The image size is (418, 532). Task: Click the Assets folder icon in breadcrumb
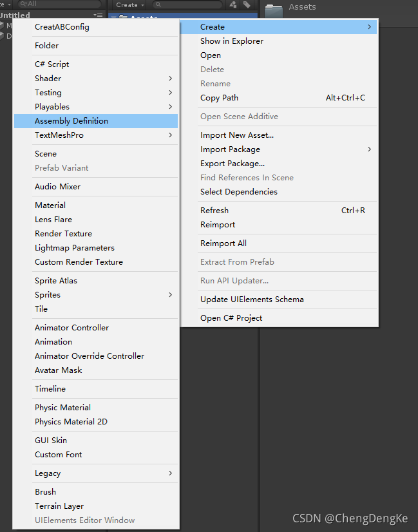point(274,10)
